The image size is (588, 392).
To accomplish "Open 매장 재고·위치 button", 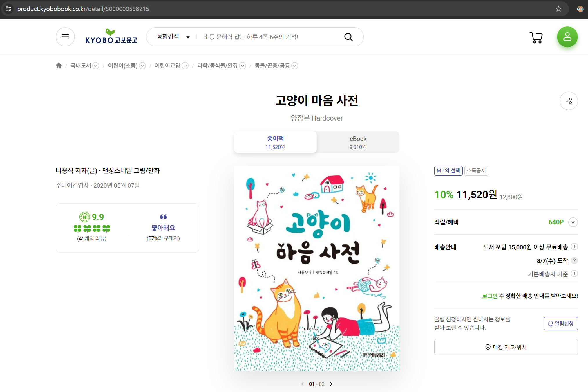I will (506, 347).
